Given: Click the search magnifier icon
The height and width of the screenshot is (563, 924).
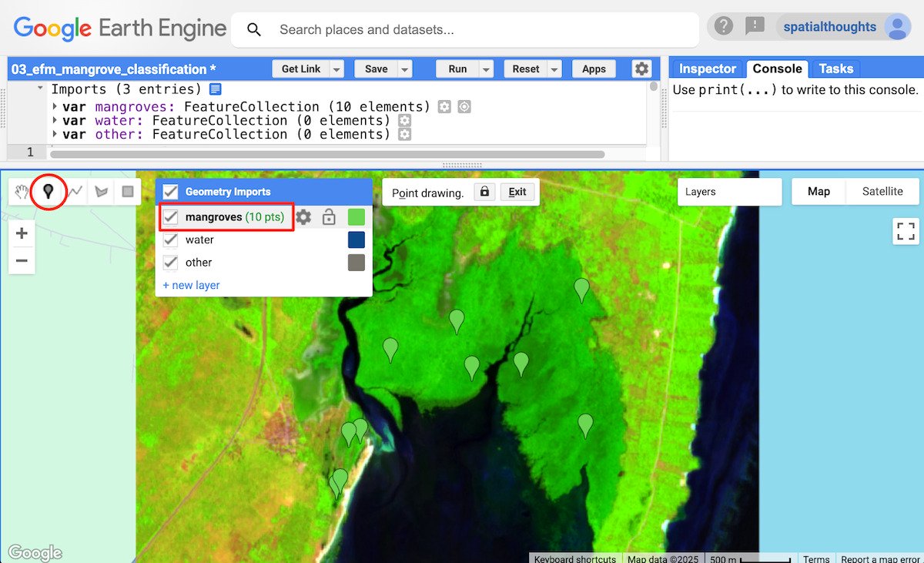Looking at the screenshot, I should pos(254,29).
